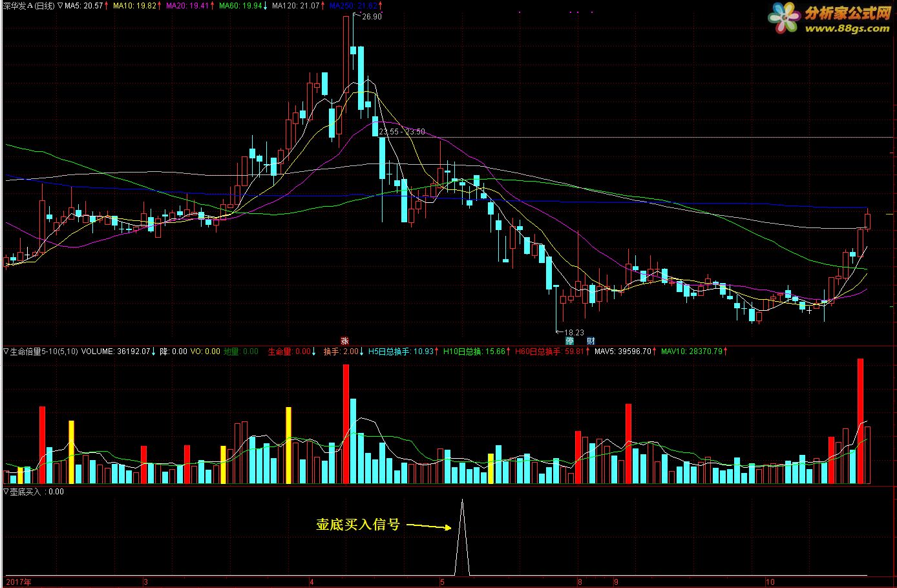Click the 壶底买入 : 0.00 indicator label
This screenshot has height=588, width=897.
click(37, 492)
